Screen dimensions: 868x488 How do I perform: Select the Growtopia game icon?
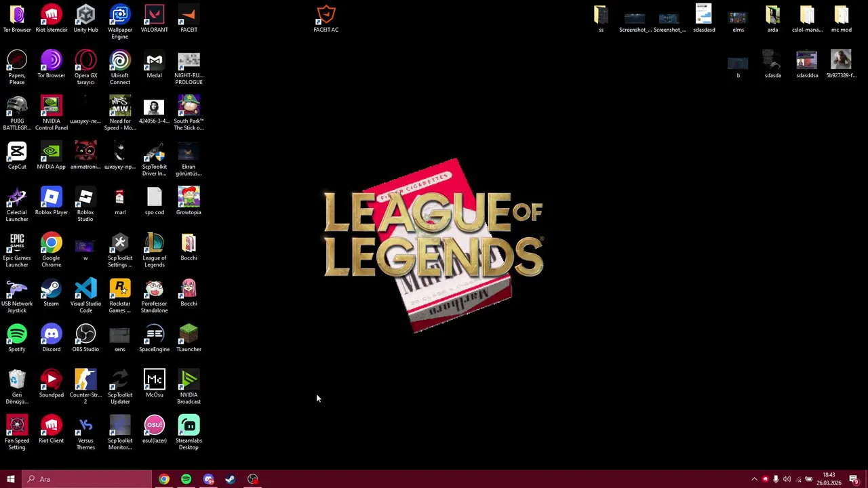[x=189, y=201]
